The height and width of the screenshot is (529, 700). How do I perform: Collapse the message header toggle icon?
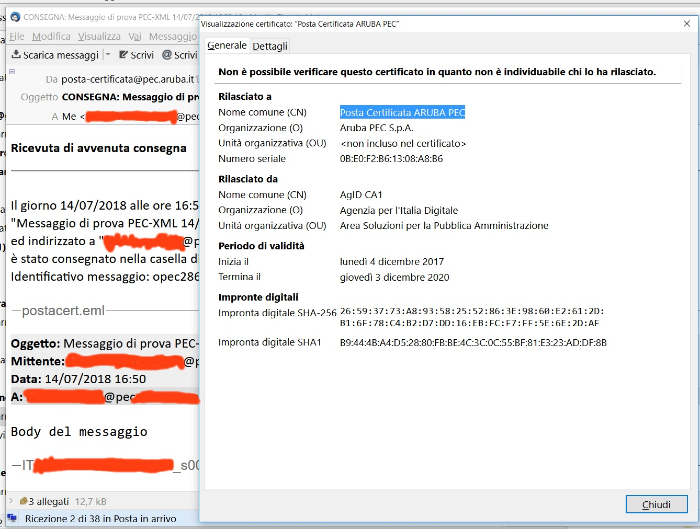(x=12, y=71)
